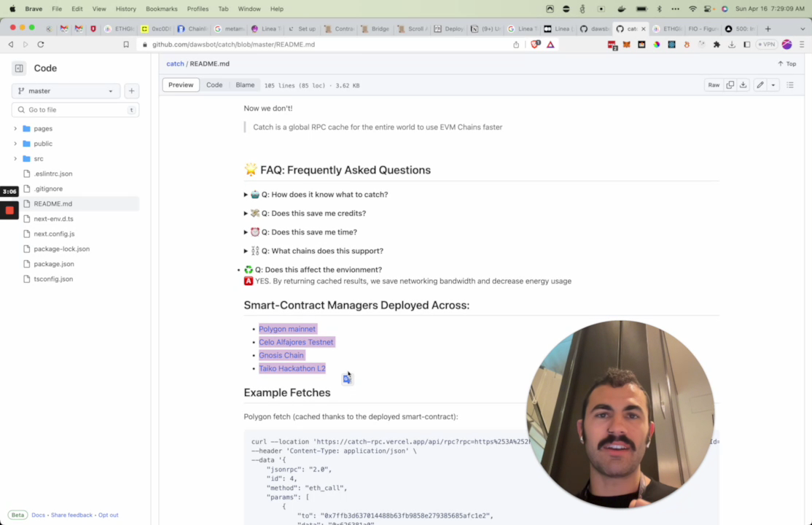The width and height of the screenshot is (812, 525).
Task: Open the Brave profile avatar
Action: [x=786, y=44]
